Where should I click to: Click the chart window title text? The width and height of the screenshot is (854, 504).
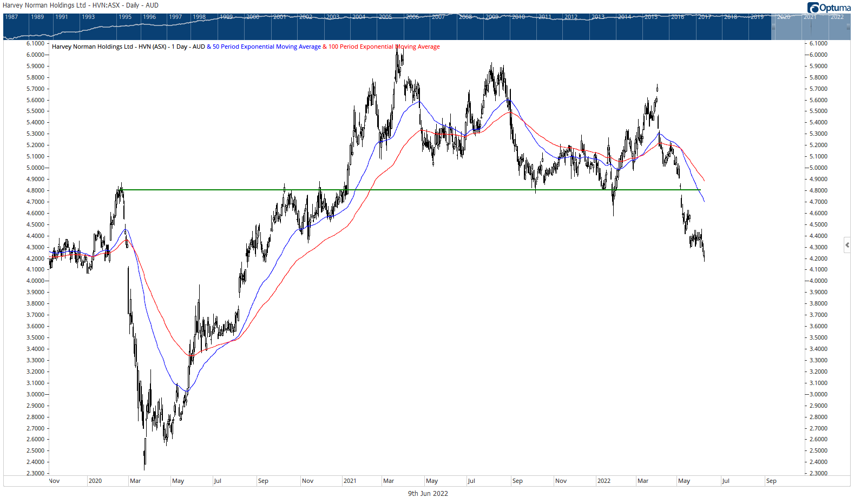tap(81, 5)
